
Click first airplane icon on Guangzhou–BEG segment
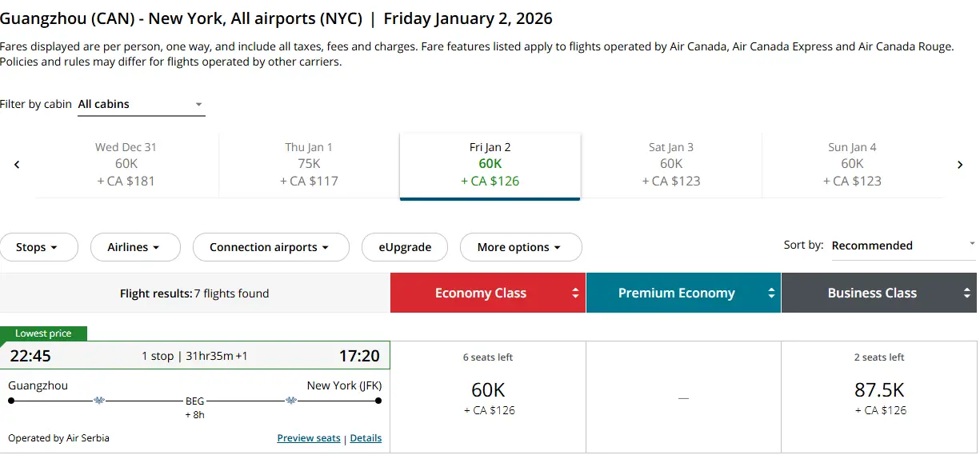(x=99, y=400)
